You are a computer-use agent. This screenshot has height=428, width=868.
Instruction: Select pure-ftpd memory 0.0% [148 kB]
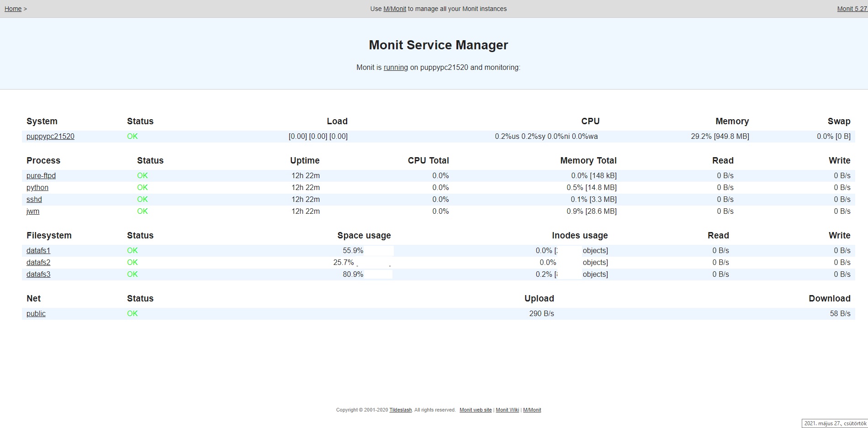(594, 175)
